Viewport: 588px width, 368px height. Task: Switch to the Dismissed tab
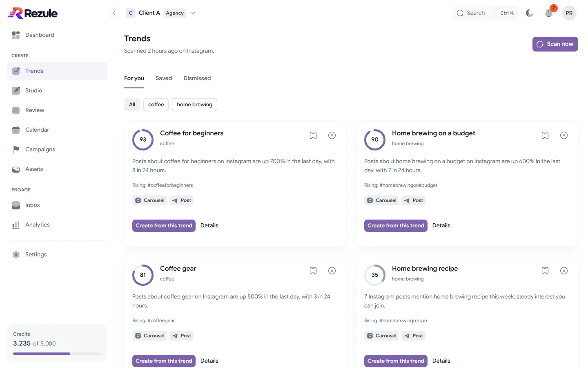pyautogui.click(x=197, y=78)
